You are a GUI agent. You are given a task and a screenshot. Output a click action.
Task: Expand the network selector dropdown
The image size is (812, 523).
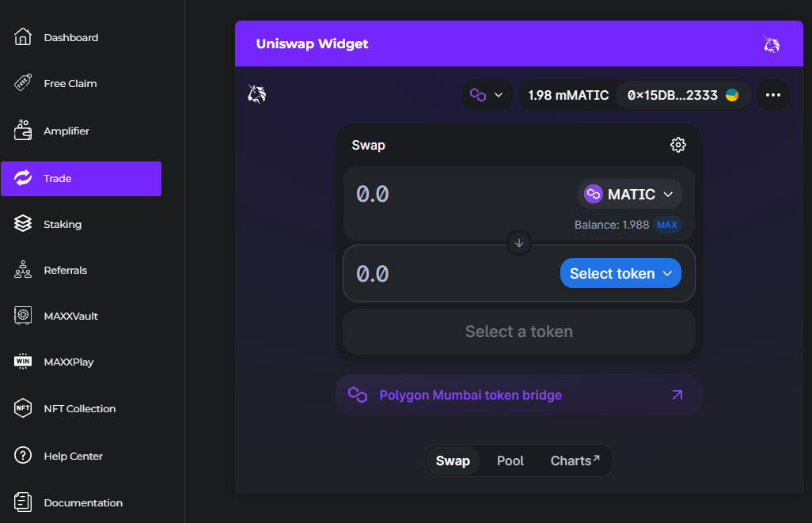(487, 95)
